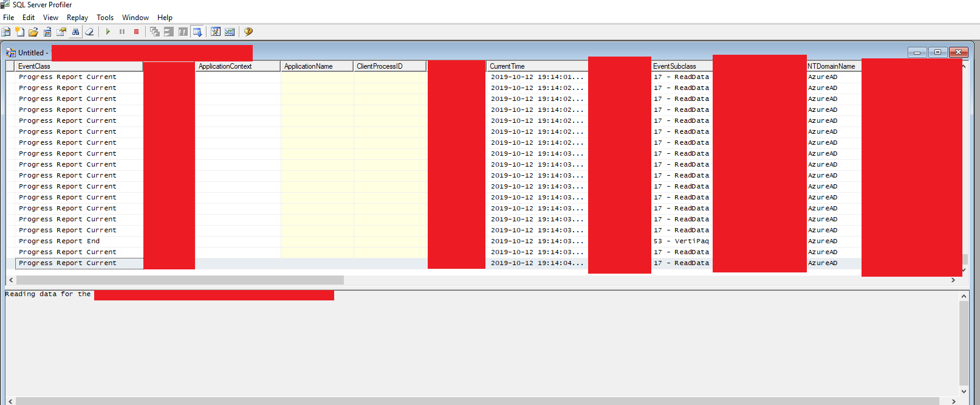Stop the selected trace with red square
980x405 pixels.
point(136,32)
